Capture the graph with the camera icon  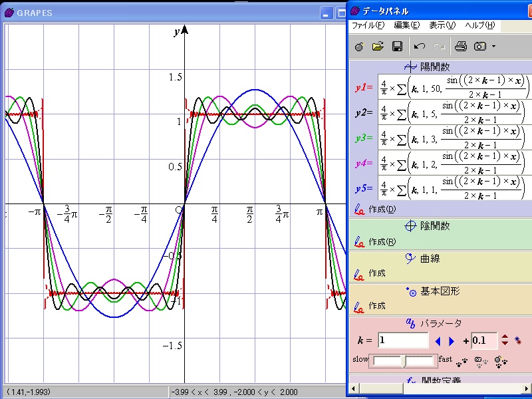coord(480,47)
